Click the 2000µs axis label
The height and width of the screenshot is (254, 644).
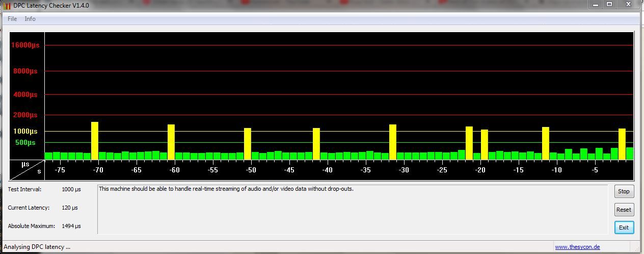click(x=25, y=115)
